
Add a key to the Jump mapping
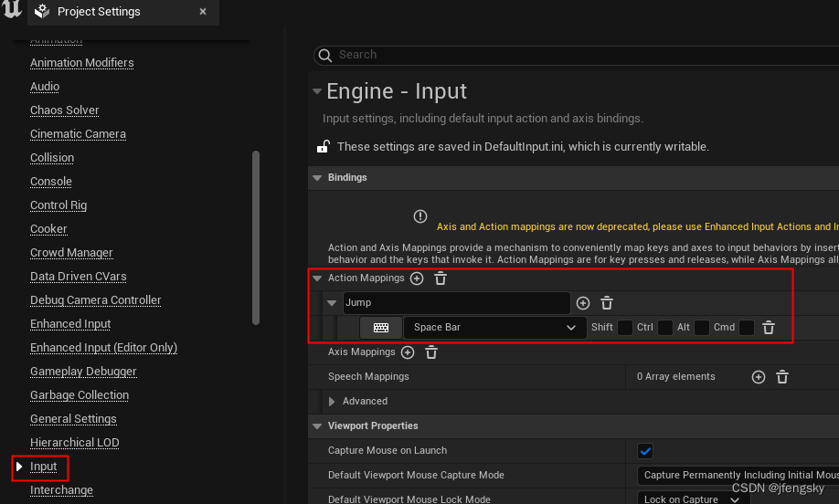click(x=583, y=303)
